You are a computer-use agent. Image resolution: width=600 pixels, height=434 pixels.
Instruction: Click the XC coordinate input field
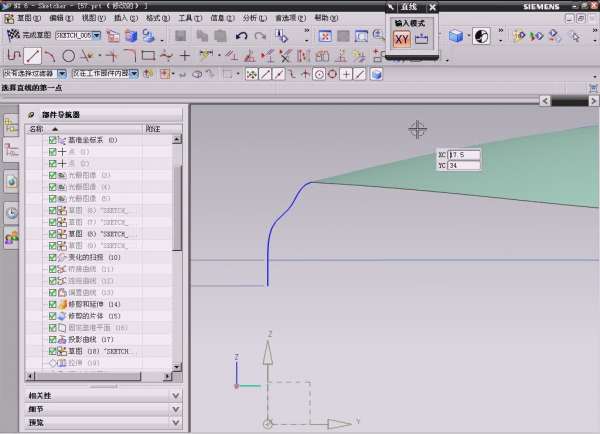coord(464,154)
